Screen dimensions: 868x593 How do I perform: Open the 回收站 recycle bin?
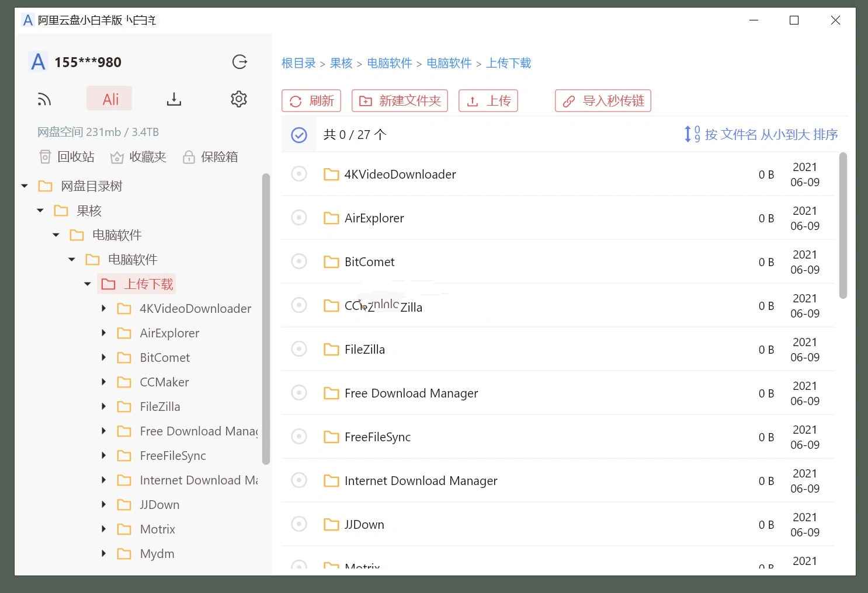66,156
